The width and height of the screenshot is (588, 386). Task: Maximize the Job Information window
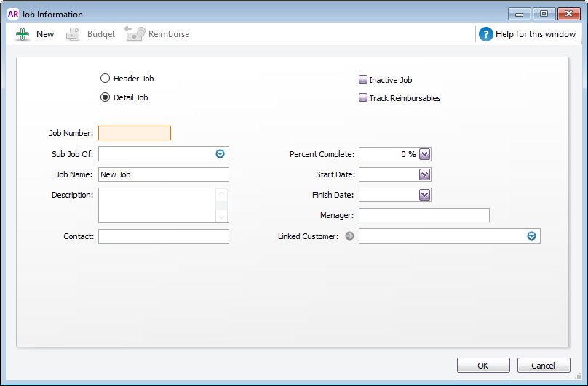pos(544,14)
